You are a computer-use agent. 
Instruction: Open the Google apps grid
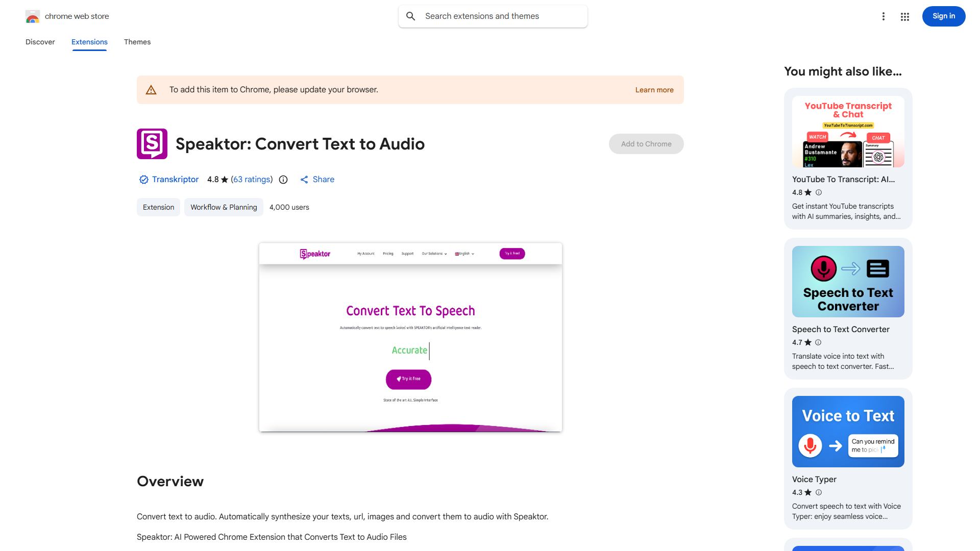click(x=905, y=17)
